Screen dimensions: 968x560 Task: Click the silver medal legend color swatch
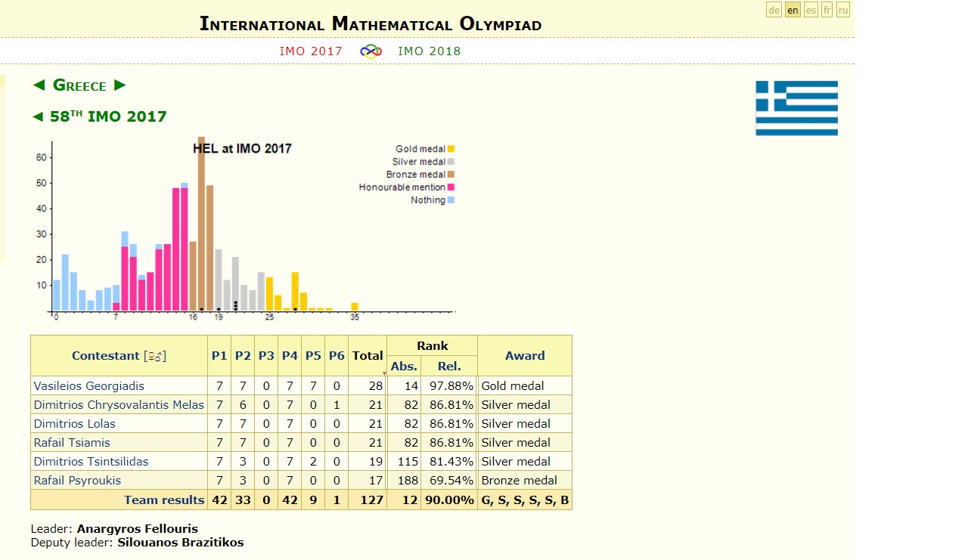pos(451,162)
